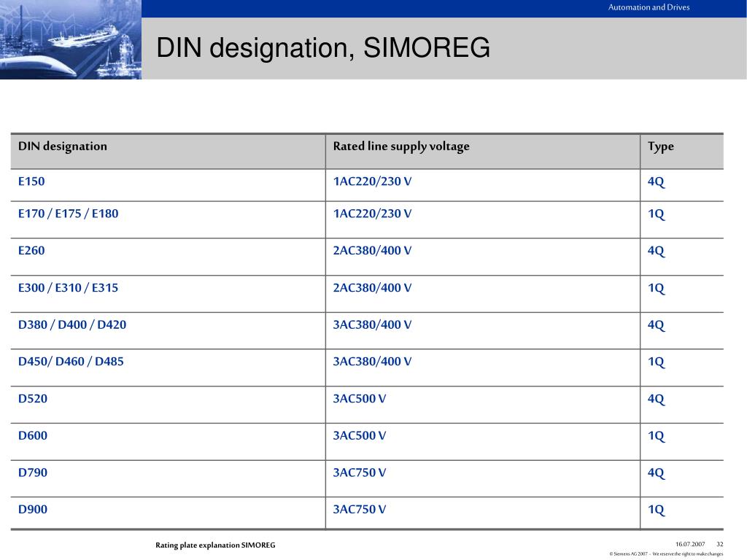Click the date '16.07.2007' in footer
Viewport: 747px width, 560px height.
[x=690, y=544]
